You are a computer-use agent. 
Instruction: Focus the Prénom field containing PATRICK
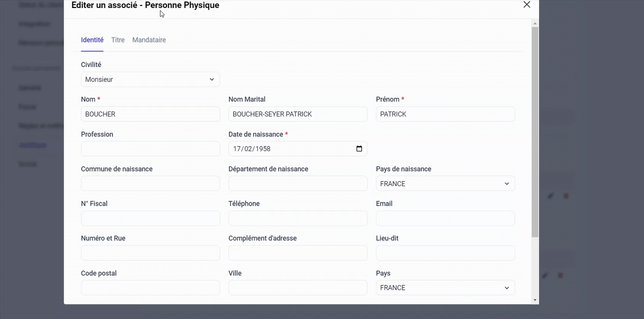pos(445,114)
